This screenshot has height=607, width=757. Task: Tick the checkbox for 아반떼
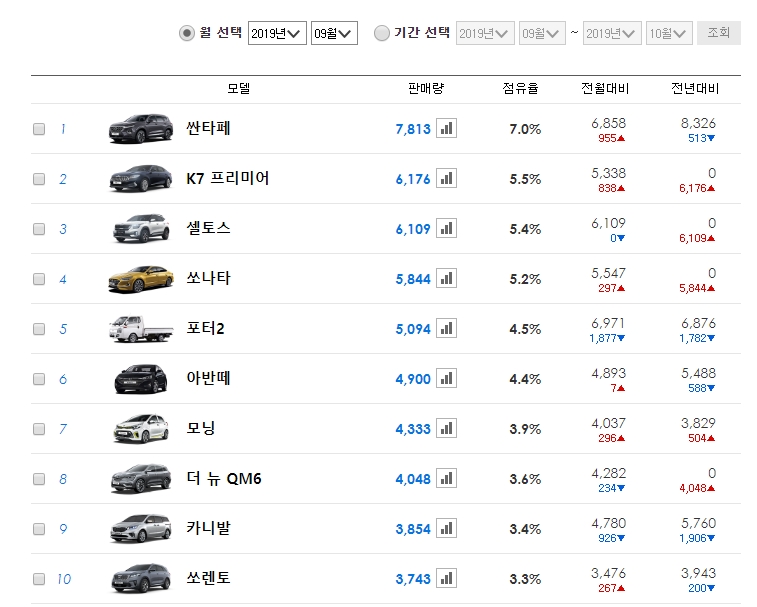point(39,379)
